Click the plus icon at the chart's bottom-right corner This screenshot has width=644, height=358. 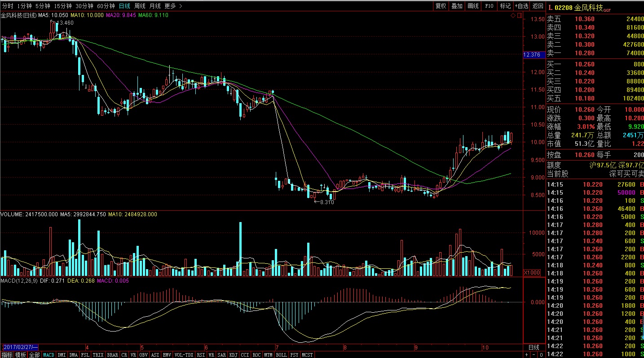[526, 355]
